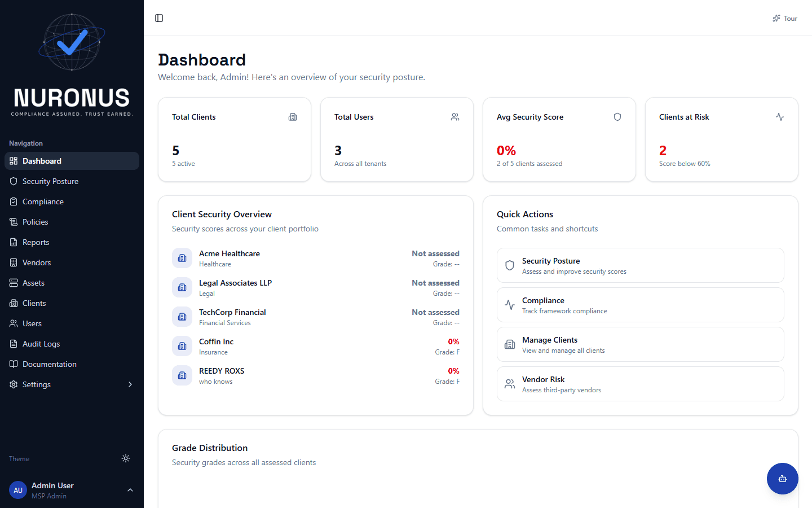Viewport: 812px width, 508px height.
Task: Open Policies navigation item
Action: pos(72,222)
